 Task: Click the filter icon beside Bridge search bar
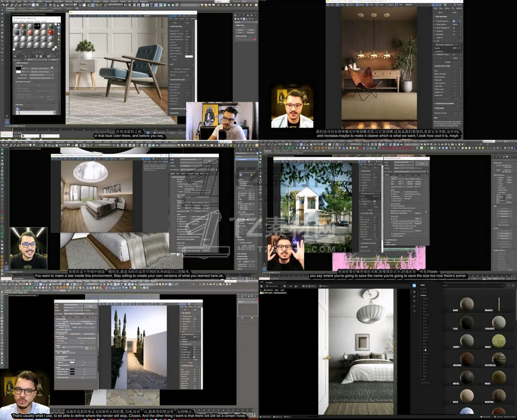pos(508,286)
